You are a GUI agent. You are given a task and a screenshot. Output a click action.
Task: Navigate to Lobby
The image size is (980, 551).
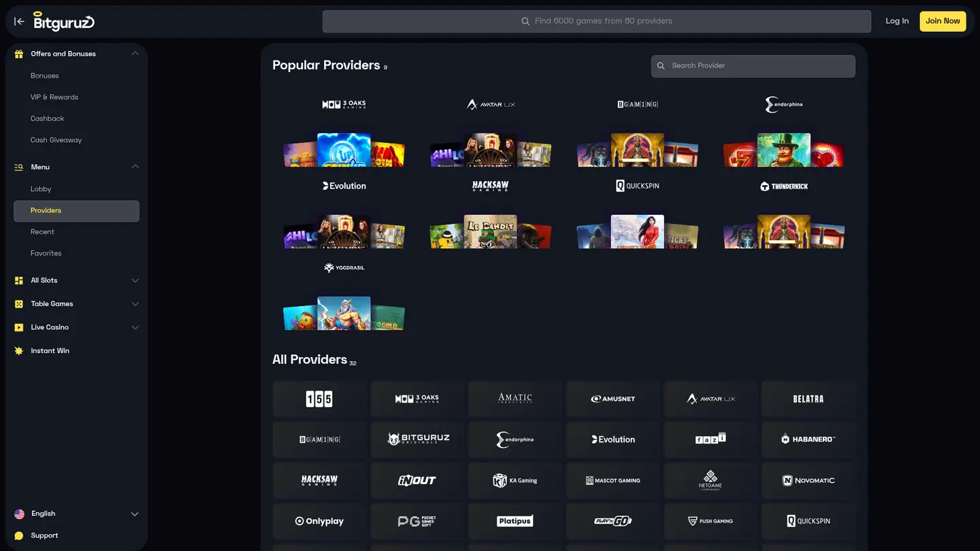(x=41, y=189)
